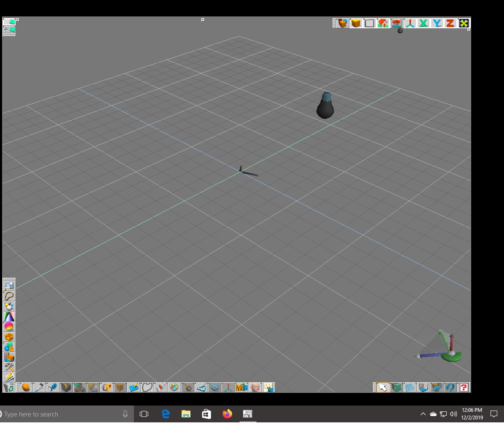Pick the blue spotlight light tool
The image size is (504, 427).
53,387
